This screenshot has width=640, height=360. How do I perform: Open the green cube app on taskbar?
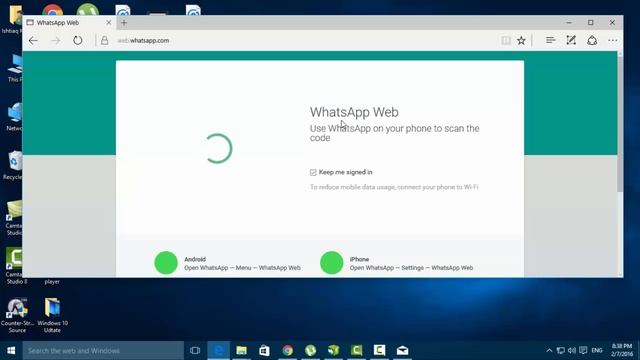333,351
